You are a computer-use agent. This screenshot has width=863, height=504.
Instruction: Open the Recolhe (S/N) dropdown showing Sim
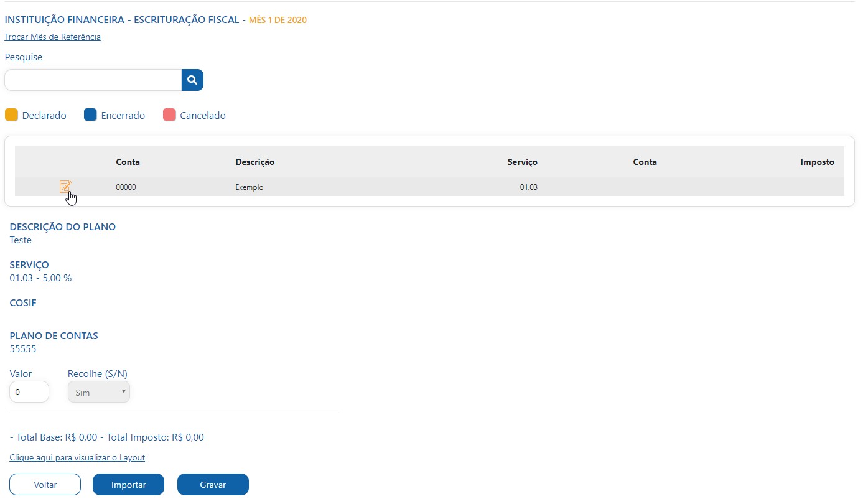pos(99,392)
